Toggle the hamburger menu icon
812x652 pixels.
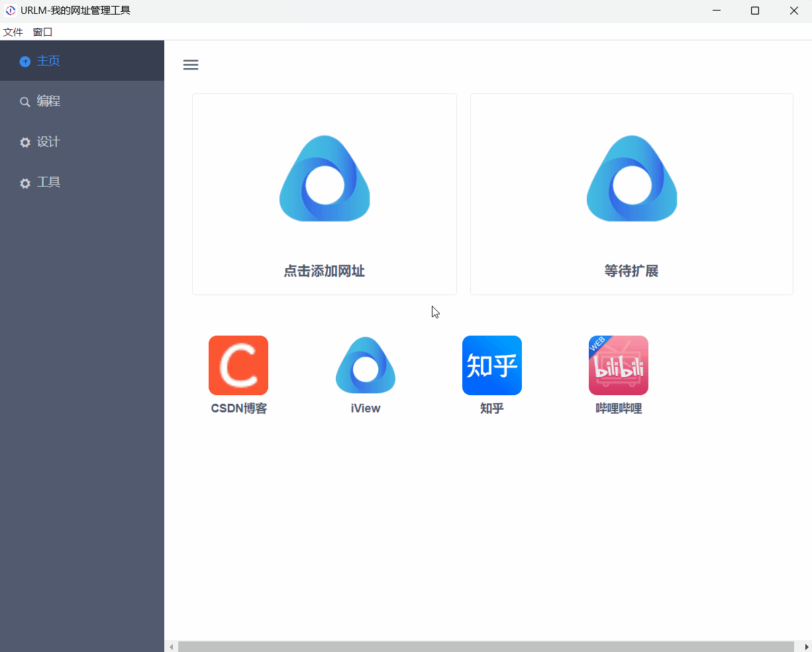(191, 65)
